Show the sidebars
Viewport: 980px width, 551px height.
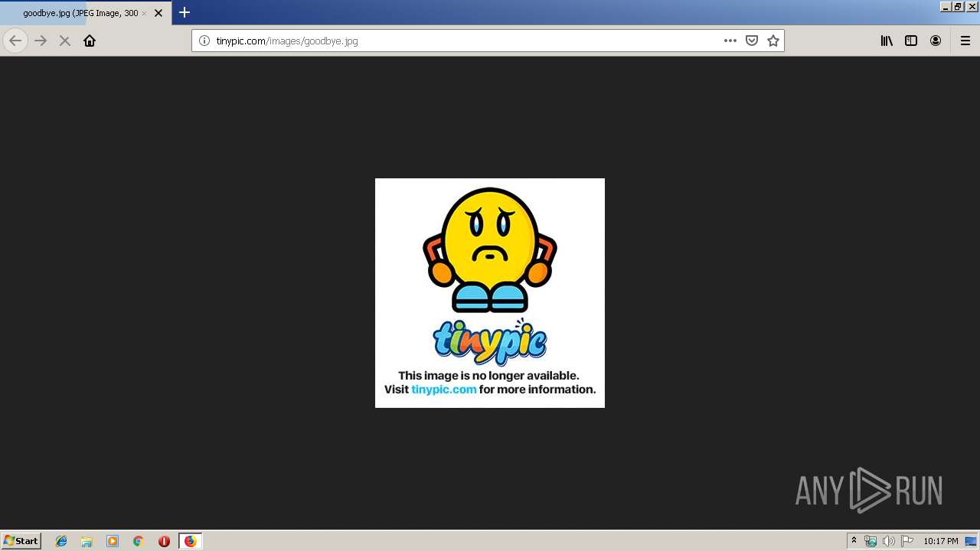click(911, 41)
